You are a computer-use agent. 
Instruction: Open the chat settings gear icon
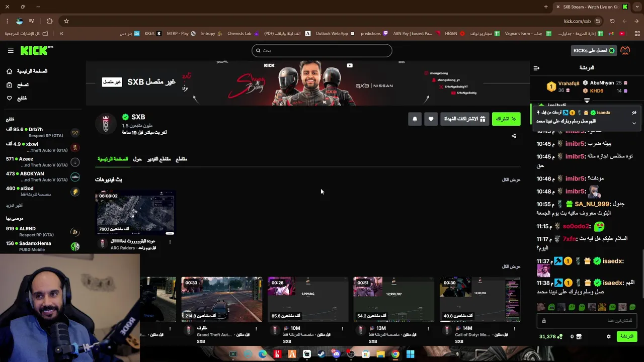(609, 337)
